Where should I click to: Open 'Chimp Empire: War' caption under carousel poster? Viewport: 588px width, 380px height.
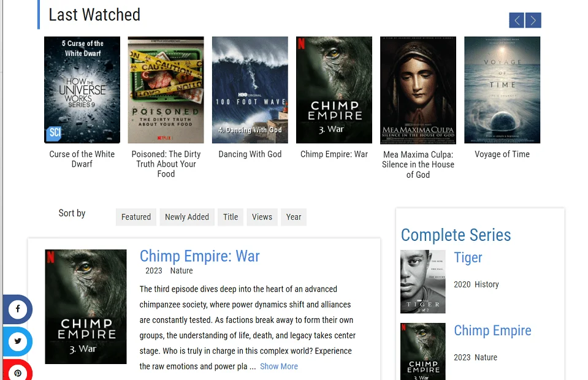[x=334, y=154]
